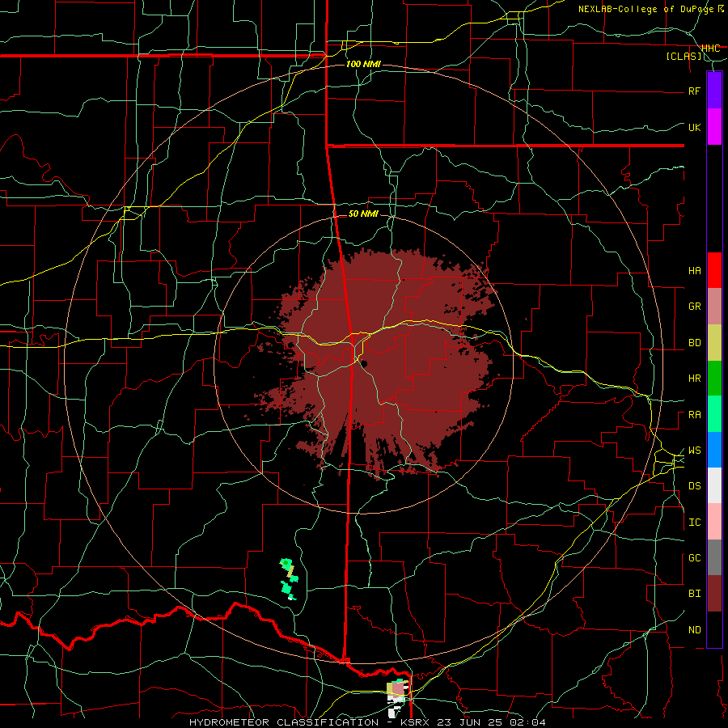This screenshot has width=728, height=728.
Task: Click the white DS legend swatch
Action: pos(714,485)
